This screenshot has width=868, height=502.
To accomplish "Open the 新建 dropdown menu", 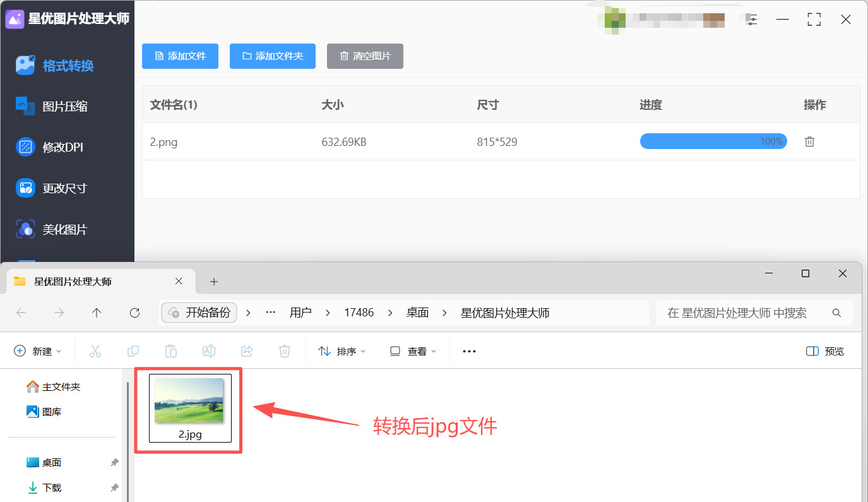I will (38, 351).
